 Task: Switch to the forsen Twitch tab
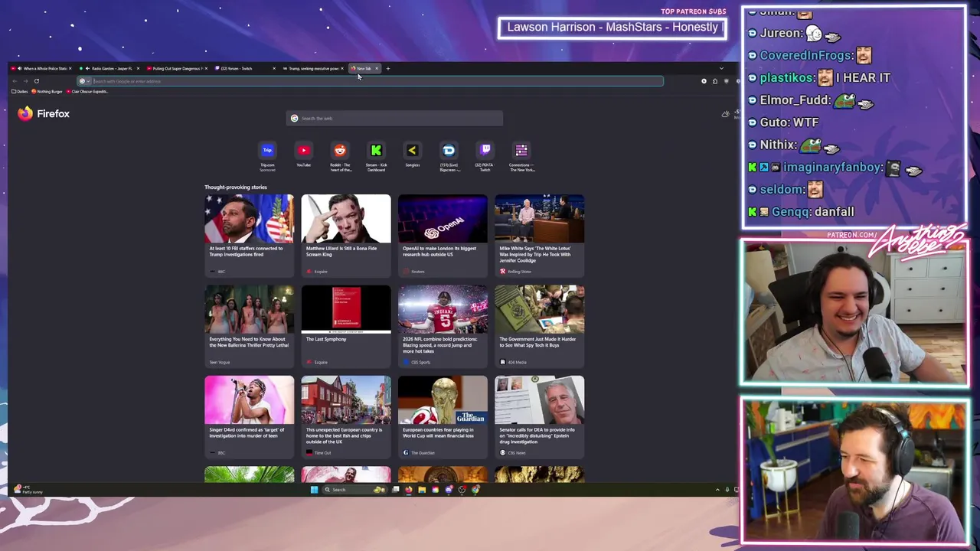pos(246,69)
